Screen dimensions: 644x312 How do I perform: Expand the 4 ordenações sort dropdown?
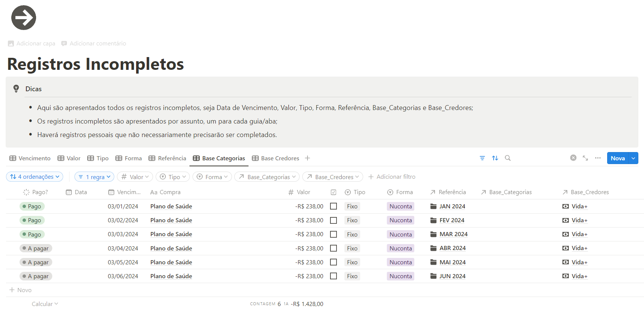pos(35,177)
